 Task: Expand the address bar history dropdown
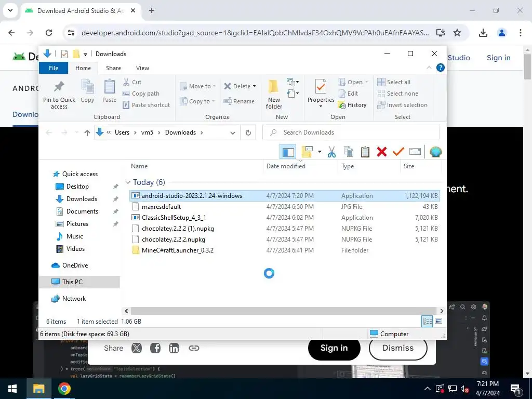click(232, 132)
